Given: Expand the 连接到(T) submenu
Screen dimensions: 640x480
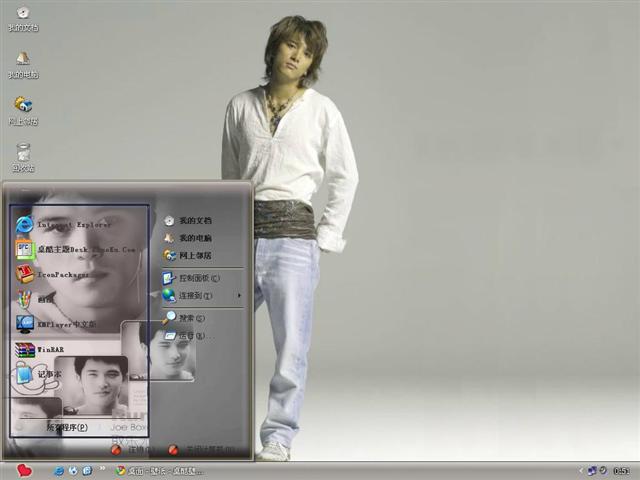Looking at the screenshot, I should 202,296.
